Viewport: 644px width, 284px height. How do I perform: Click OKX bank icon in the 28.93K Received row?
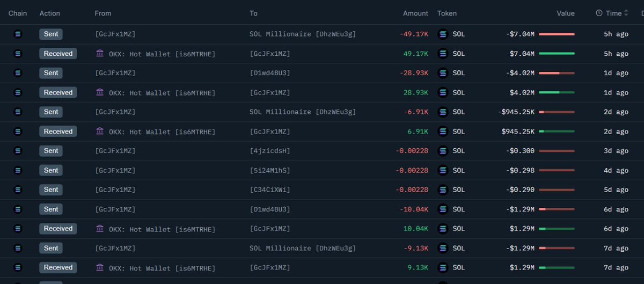tap(100, 92)
